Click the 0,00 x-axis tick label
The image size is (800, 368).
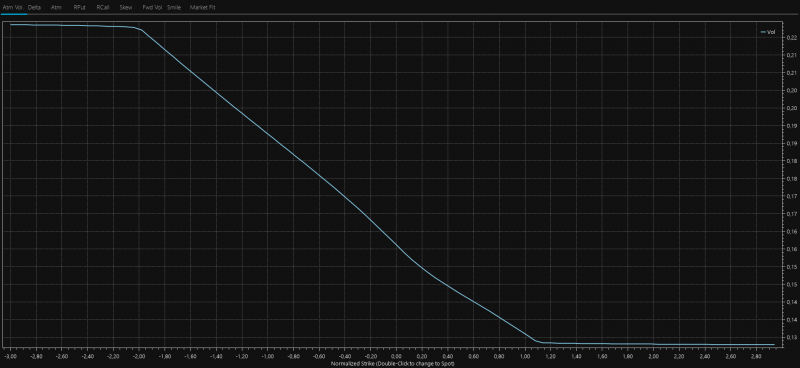tap(396, 356)
